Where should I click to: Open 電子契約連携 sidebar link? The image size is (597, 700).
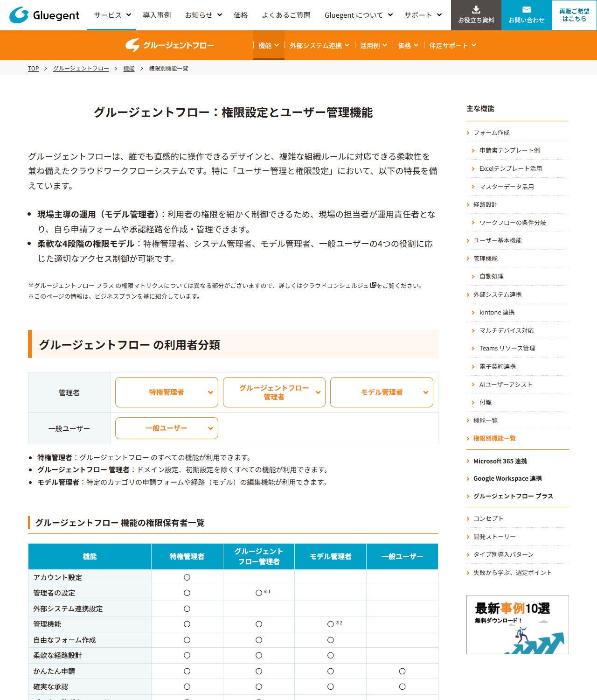[498, 366]
